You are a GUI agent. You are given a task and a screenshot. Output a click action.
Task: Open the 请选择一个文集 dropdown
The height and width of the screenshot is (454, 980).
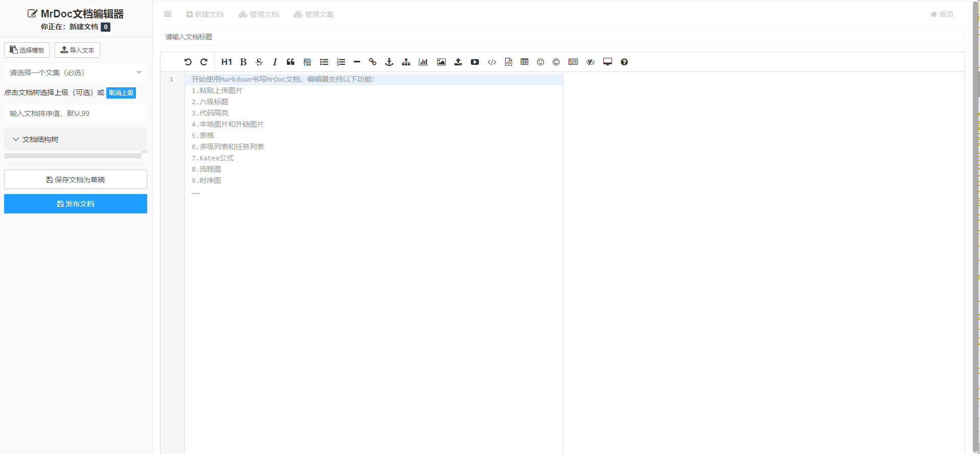click(75, 73)
